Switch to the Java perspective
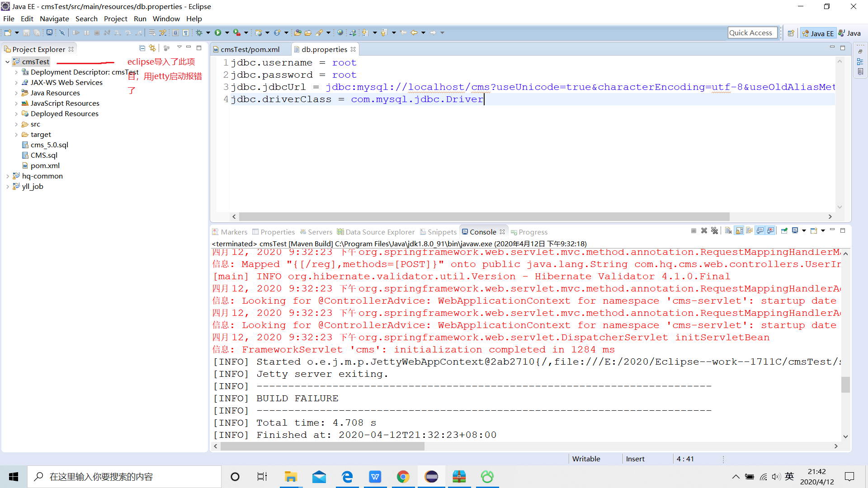The width and height of the screenshot is (868, 488). tap(850, 33)
